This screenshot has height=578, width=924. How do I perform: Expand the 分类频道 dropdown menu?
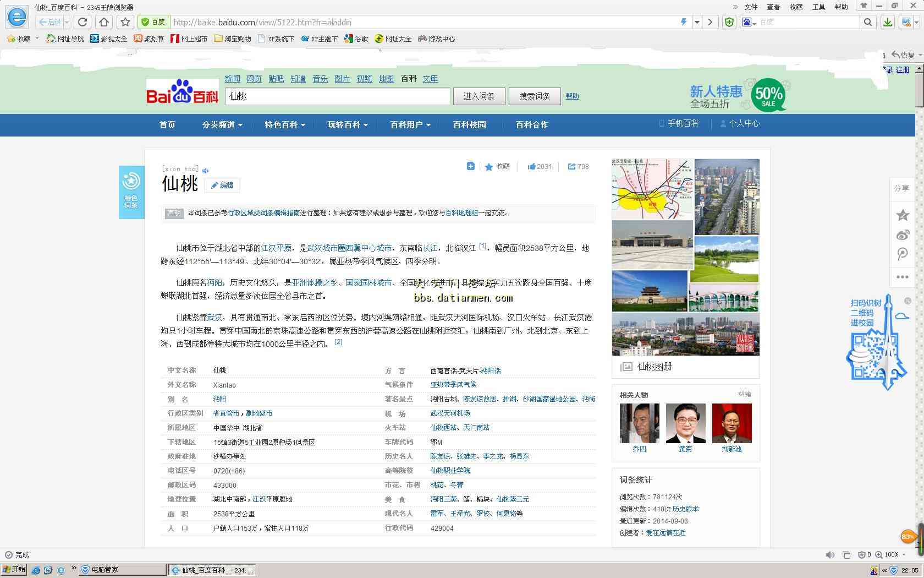tap(222, 125)
